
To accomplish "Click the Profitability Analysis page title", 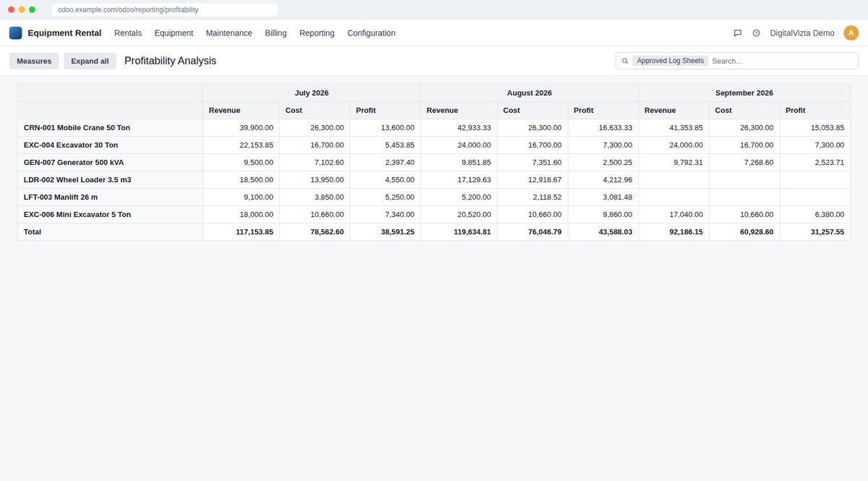I will (170, 61).
